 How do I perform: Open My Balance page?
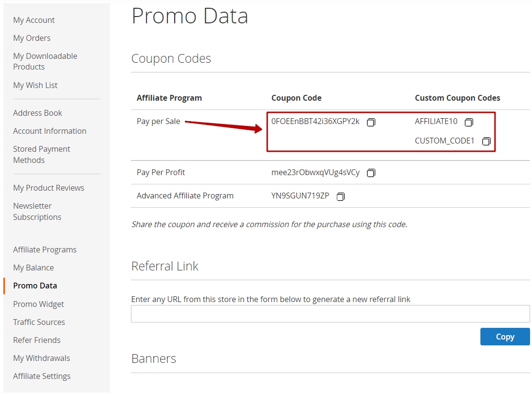tap(34, 268)
